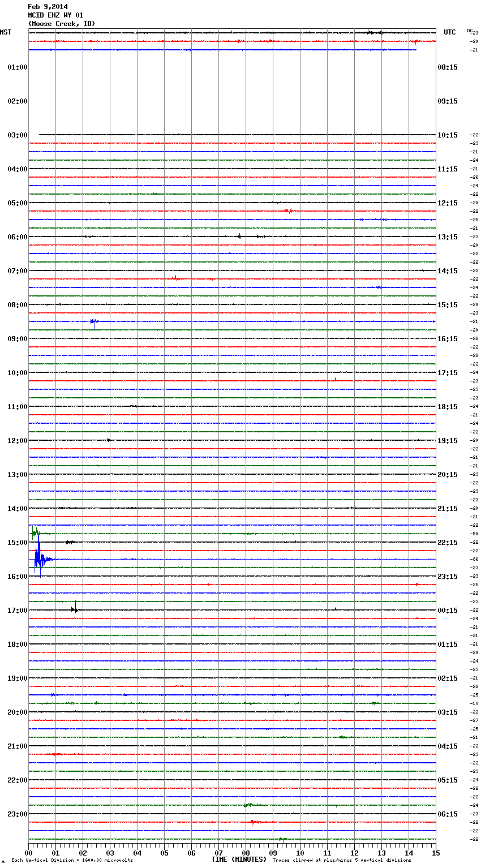
Task: Click the "20:15" UTC time label
Action: tap(448, 475)
